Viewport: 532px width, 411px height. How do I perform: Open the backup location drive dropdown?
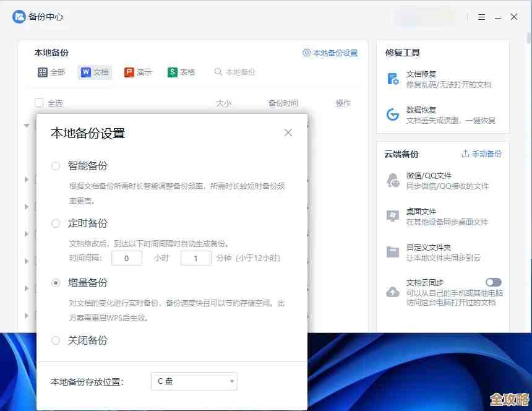coord(194,381)
